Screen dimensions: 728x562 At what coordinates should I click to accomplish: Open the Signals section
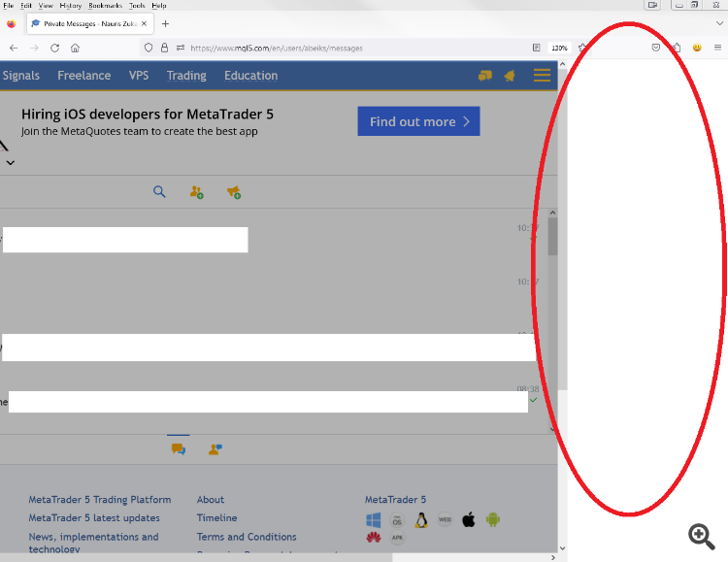click(21, 76)
